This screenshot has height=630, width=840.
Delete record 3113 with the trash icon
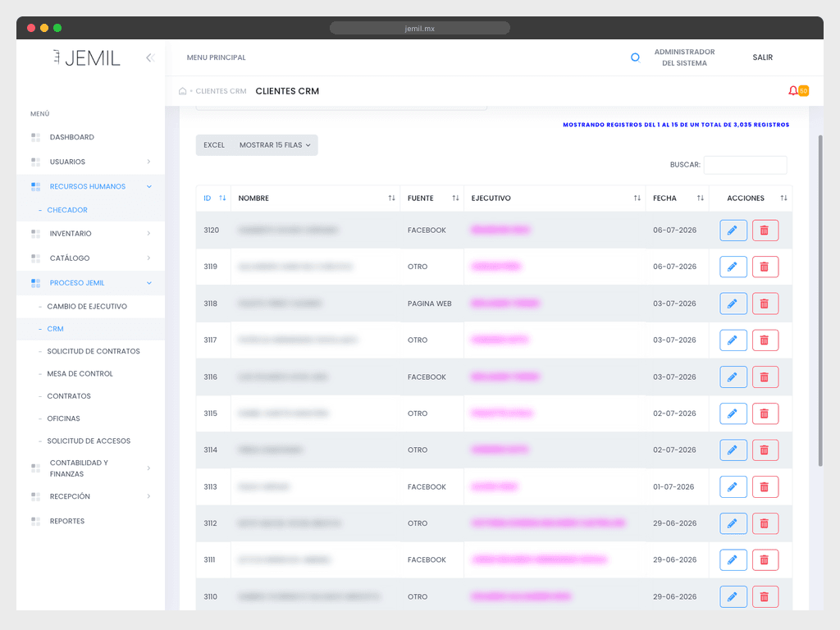(765, 487)
